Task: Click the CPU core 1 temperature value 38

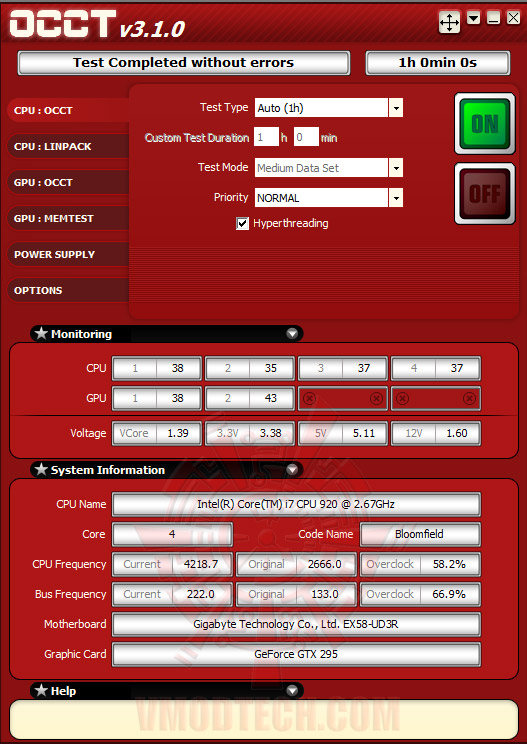Action: [178, 368]
